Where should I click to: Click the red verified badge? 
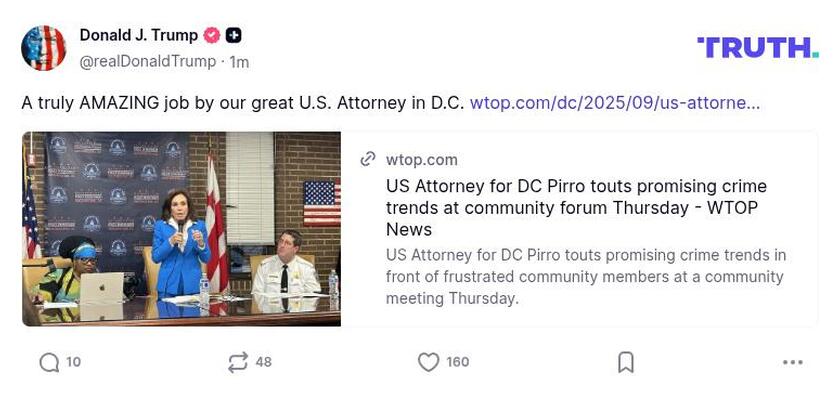(212, 36)
